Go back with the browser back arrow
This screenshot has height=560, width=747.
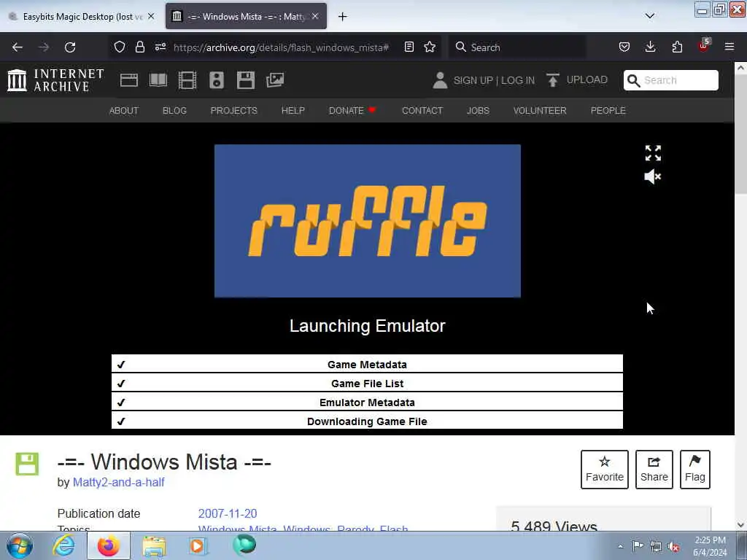(x=18, y=47)
